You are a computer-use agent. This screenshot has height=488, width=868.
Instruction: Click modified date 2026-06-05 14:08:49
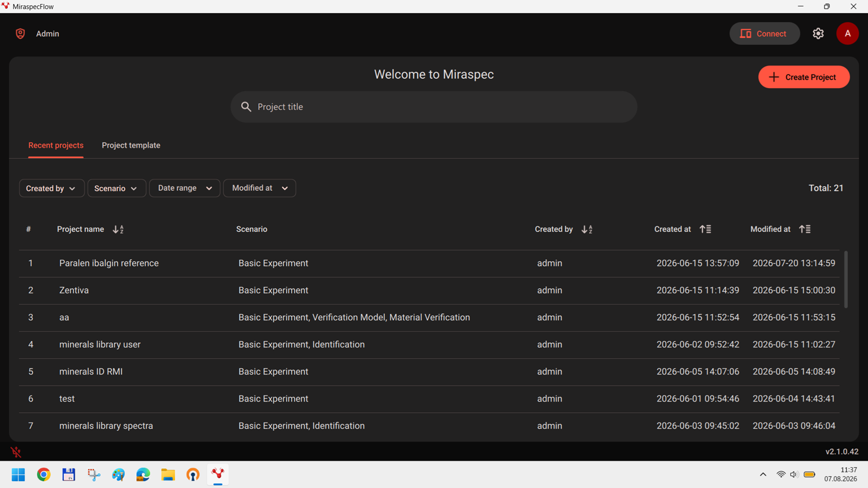click(x=794, y=372)
